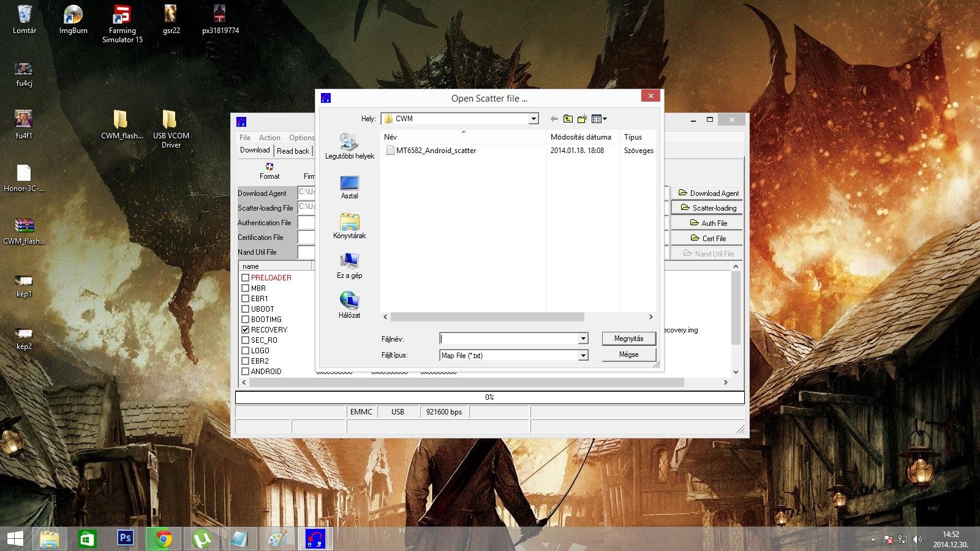Screen dimensions: 980x551
Task: Click the Format tool icon in Flash Tool
Action: pos(269,171)
